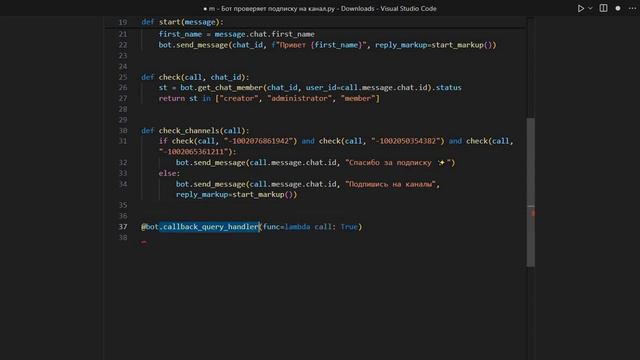Click 'def check_channels(call):' definition
Viewport: 640px width, 360px height.
click(x=195, y=131)
